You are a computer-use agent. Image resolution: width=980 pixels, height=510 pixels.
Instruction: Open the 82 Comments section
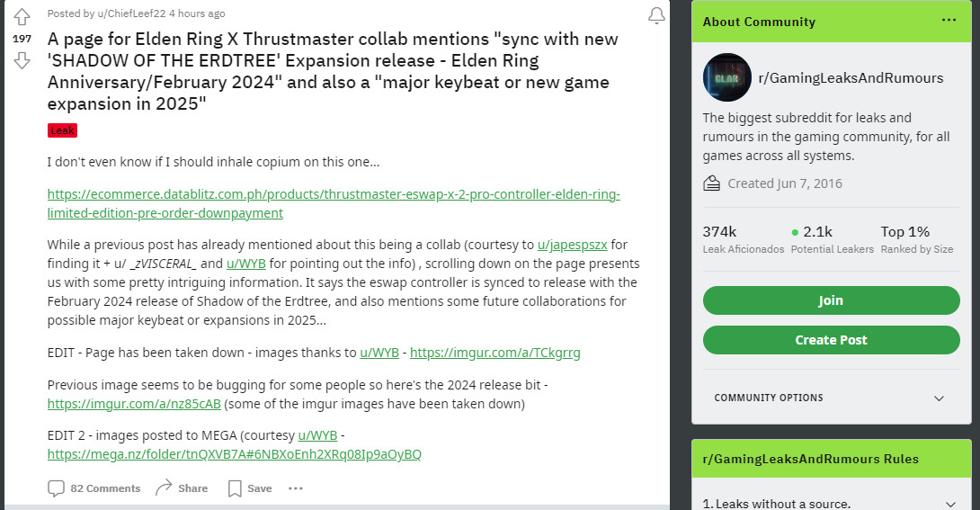point(94,488)
